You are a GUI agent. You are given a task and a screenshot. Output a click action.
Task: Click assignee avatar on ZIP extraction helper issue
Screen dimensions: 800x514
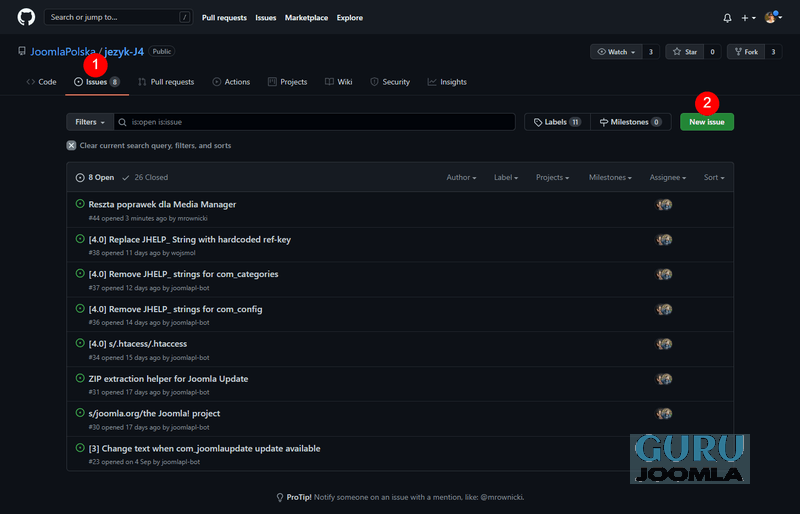664,379
